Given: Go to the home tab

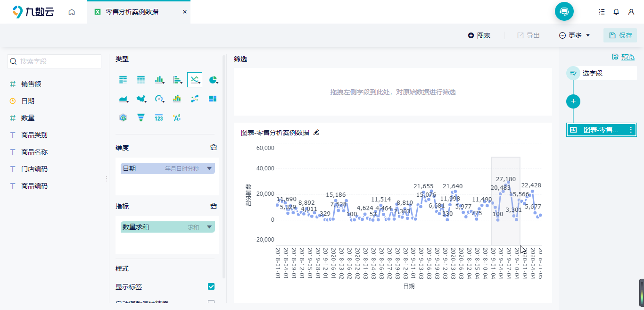Looking at the screenshot, I should [x=72, y=12].
